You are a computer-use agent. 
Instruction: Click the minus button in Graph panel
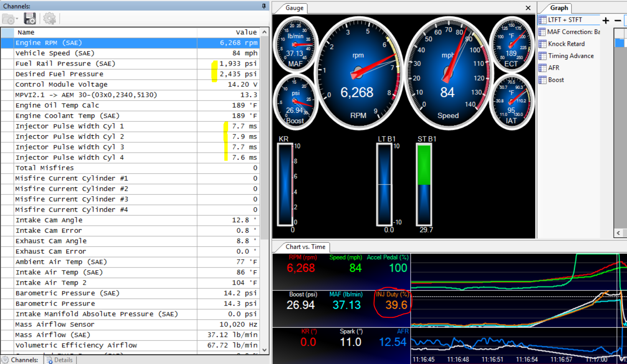pos(618,20)
